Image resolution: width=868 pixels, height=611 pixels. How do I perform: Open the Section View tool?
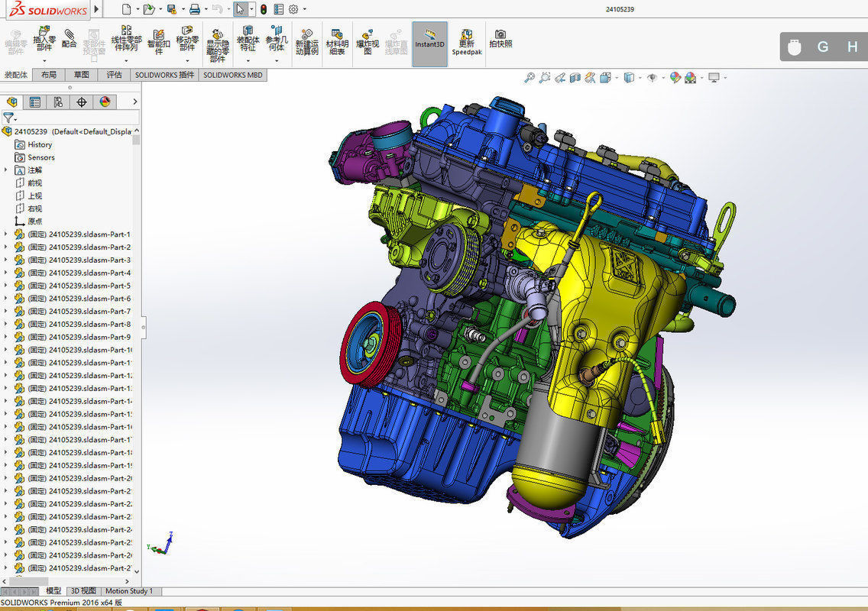575,78
